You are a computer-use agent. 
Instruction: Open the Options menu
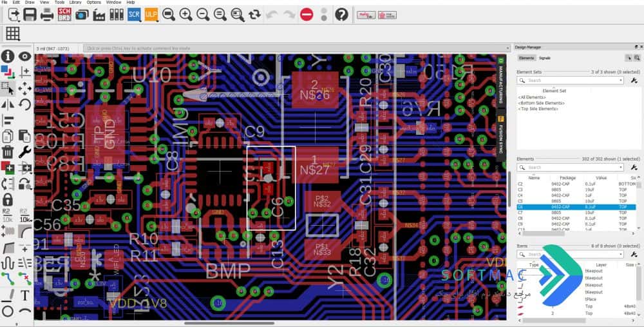click(93, 2)
